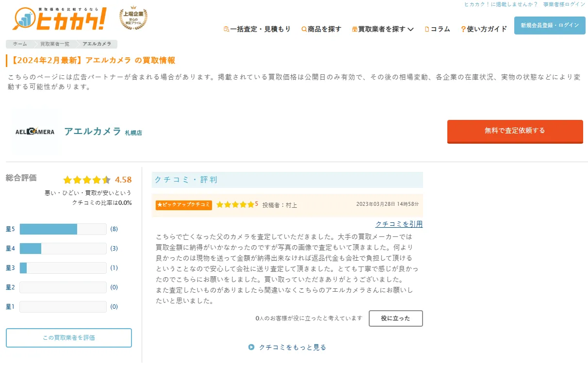The image size is (588, 367).
Task: Open 買取業者一覧 in the breadcrumb
Action: click(55, 44)
